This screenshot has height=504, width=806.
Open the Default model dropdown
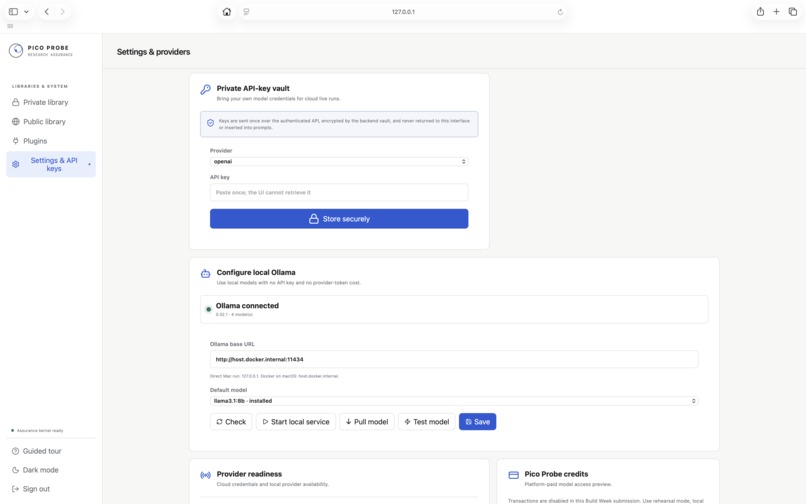454,401
